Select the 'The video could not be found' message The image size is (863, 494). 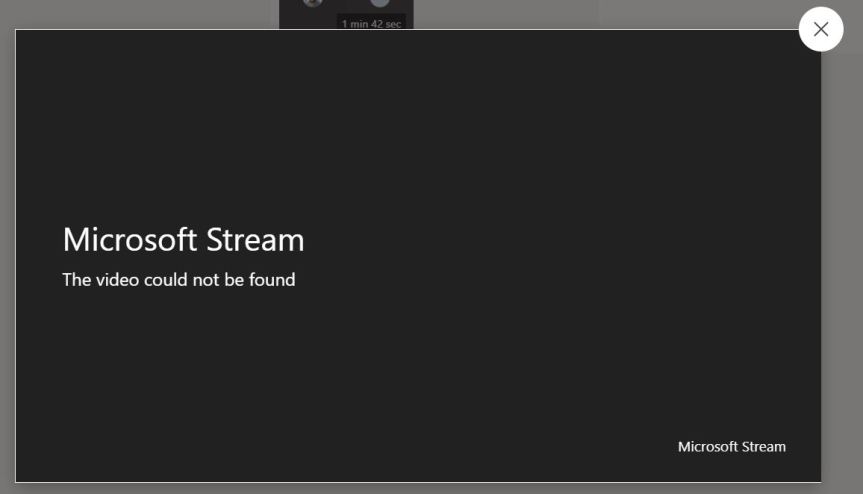178,280
